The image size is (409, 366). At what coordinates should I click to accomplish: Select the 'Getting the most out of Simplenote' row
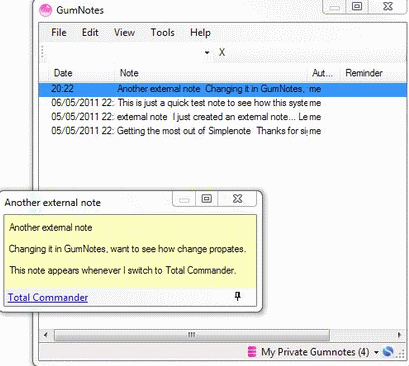(223, 131)
